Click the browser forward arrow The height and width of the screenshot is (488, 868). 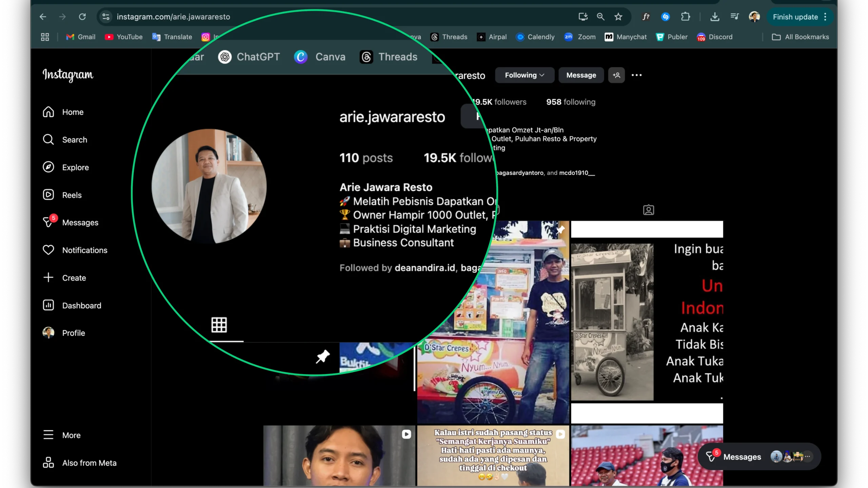tap(62, 17)
